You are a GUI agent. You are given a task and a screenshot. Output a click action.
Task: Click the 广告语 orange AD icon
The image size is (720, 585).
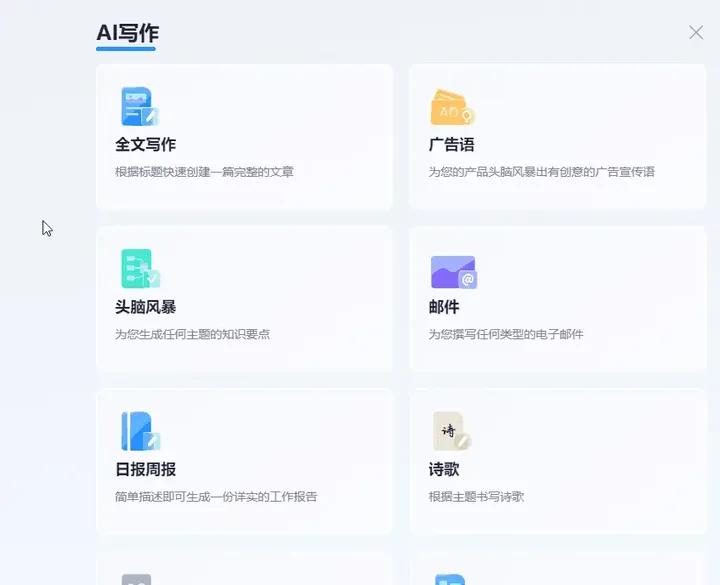[x=452, y=107]
